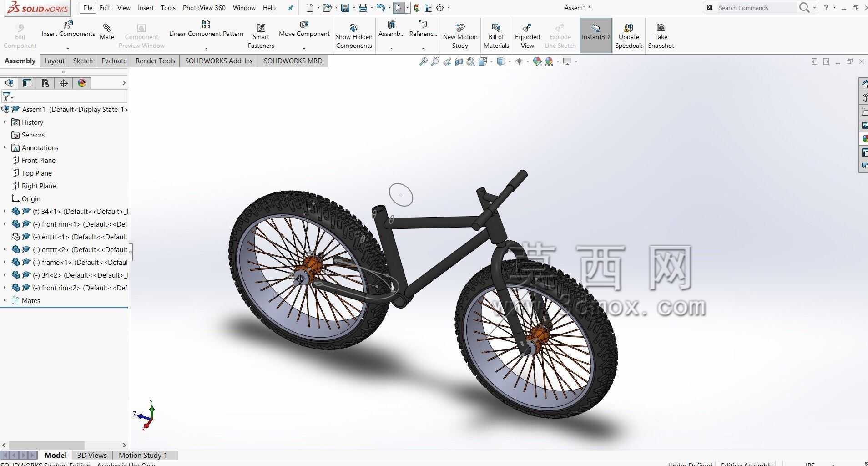The image size is (868, 466).
Task: Open the ConfigurationManager tab
Action: [x=45, y=83]
